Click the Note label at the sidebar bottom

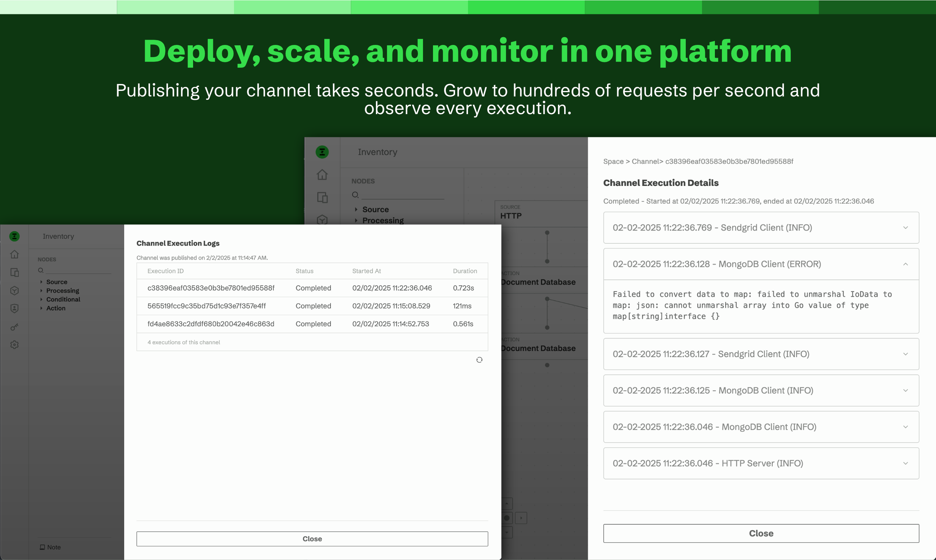(53, 547)
